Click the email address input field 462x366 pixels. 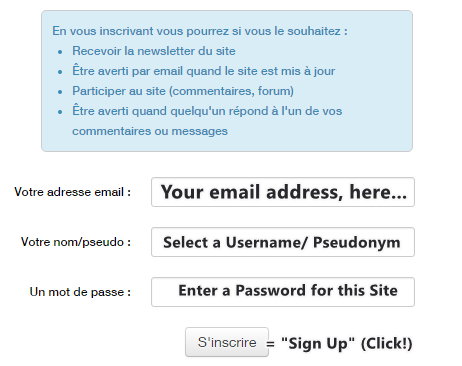point(283,192)
